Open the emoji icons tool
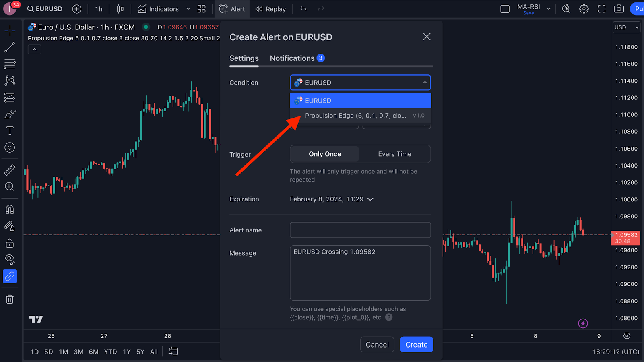This screenshot has width=644, height=362. [x=10, y=148]
